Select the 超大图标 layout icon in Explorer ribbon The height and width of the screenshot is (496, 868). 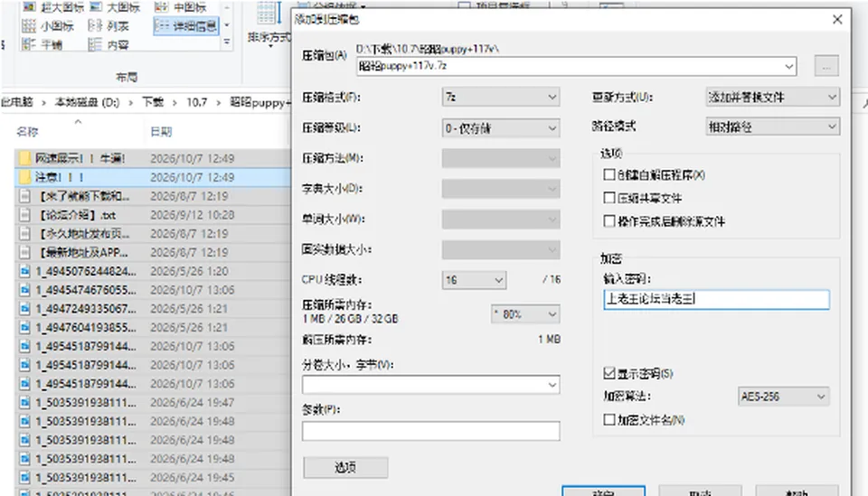[29, 6]
